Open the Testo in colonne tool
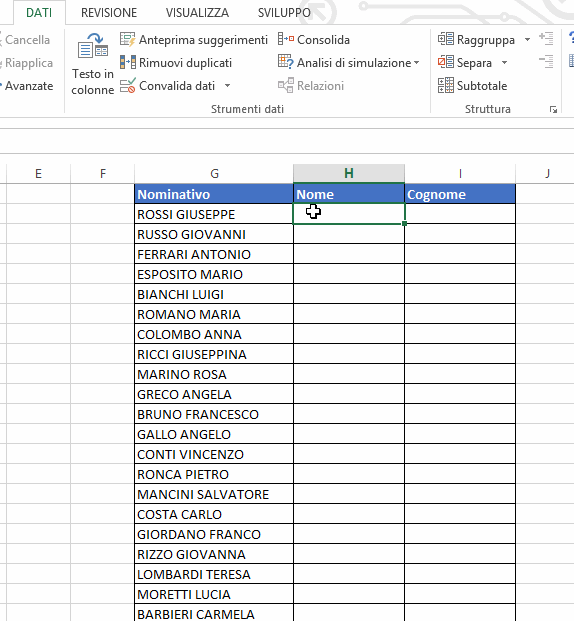The image size is (574, 621). (x=93, y=64)
